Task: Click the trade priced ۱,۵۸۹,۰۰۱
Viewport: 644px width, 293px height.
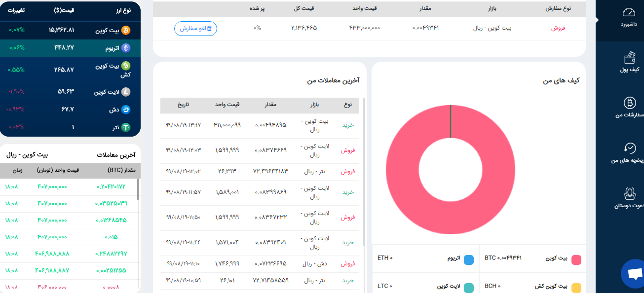Action: 227,192
